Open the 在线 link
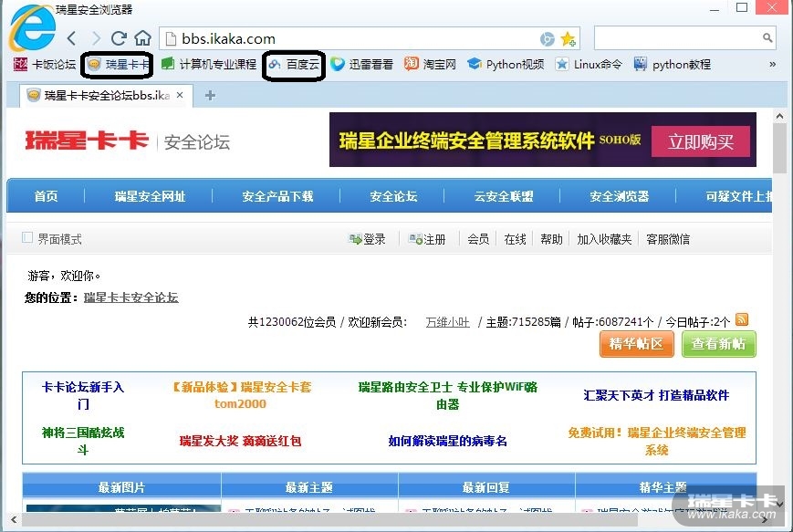 pyautogui.click(x=515, y=239)
